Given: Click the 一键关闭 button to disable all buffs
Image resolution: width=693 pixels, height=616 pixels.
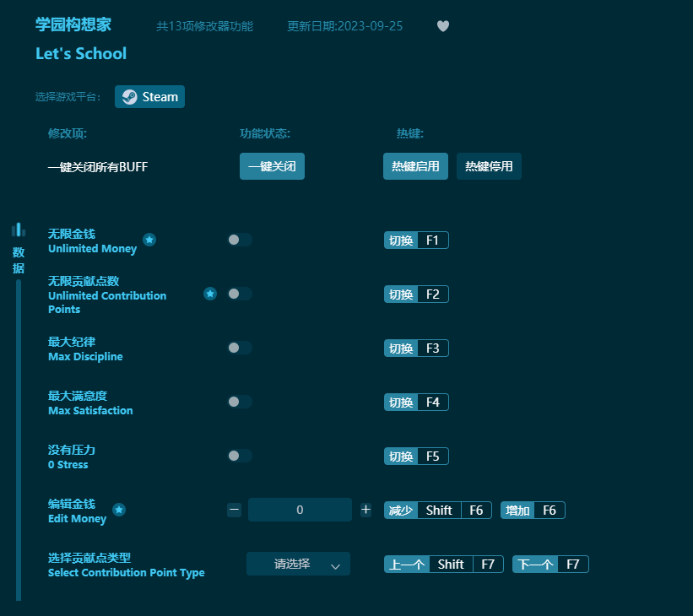Looking at the screenshot, I should 272,166.
